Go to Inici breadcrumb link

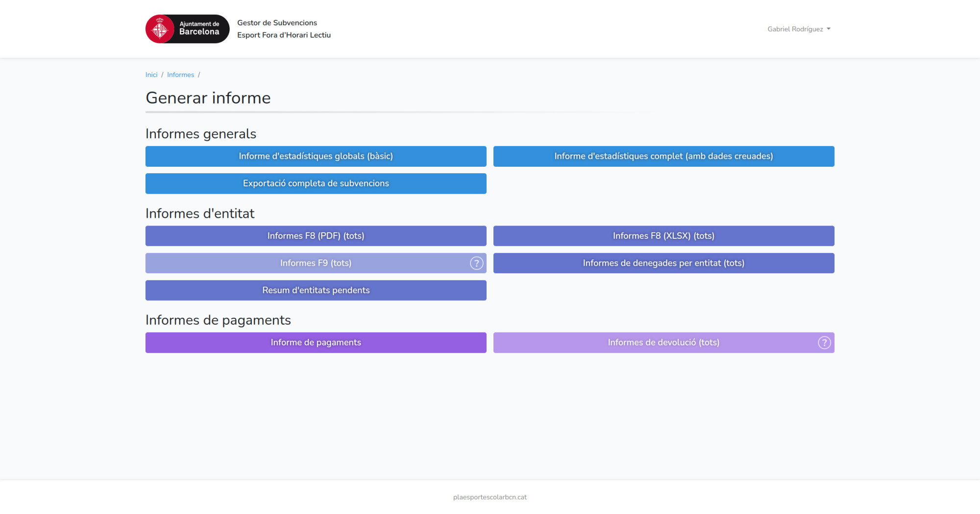(151, 75)
